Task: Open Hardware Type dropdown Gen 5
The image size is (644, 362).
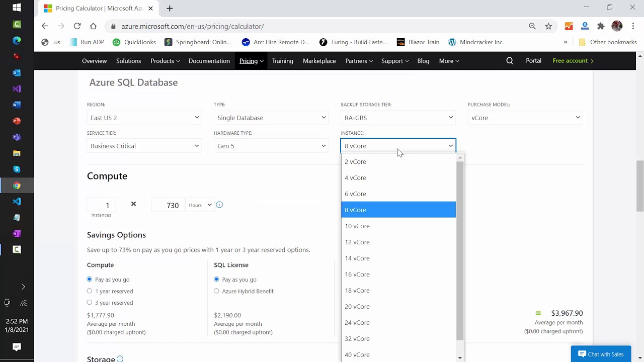Action: (271, 146)
